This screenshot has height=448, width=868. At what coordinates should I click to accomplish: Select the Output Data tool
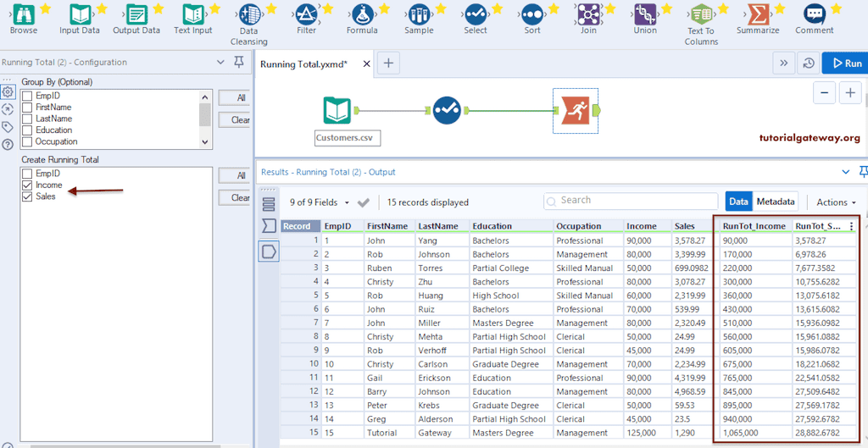click(x=136, y=14)
